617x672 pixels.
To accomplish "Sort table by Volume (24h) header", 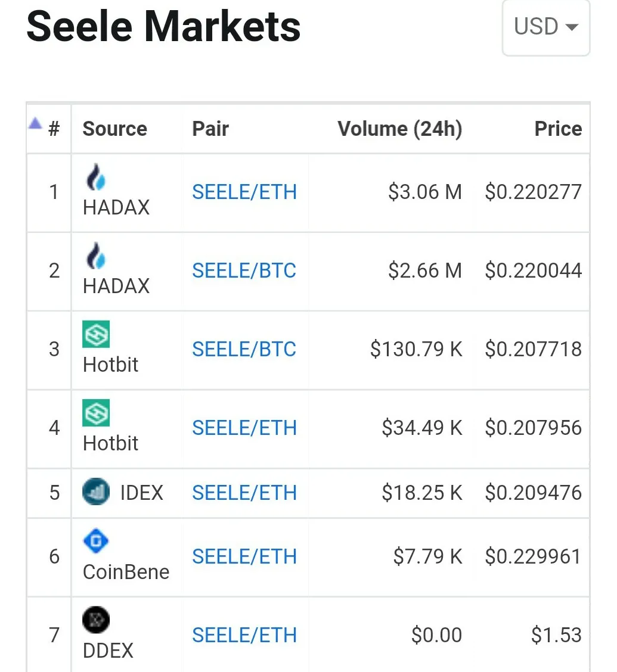I will (x=399, y=129).
